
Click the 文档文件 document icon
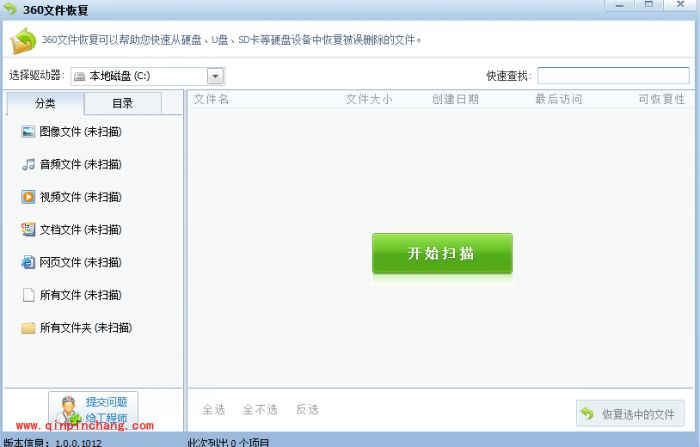pyautogui.click(x=28, y=230)
